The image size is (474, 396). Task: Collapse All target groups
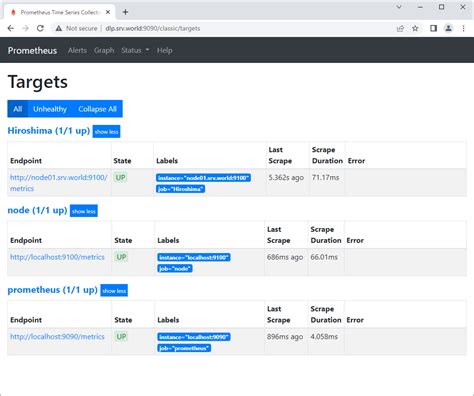(97, 109)
